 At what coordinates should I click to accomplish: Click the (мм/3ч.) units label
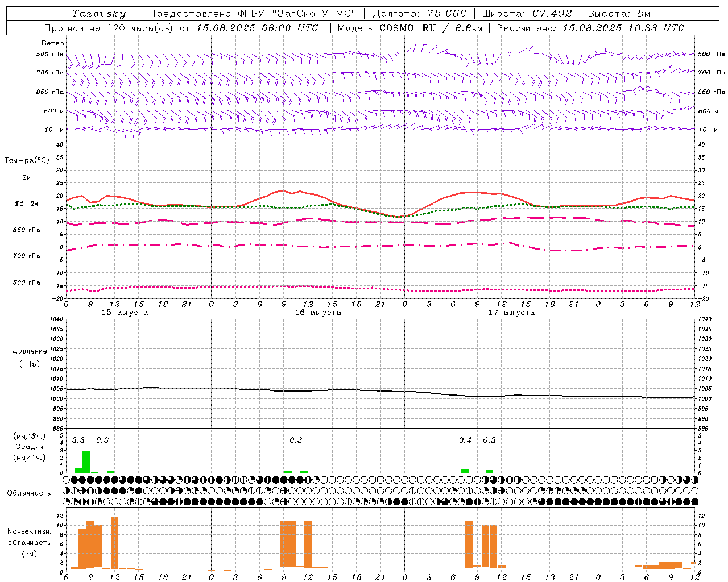(x=30, y=436)
